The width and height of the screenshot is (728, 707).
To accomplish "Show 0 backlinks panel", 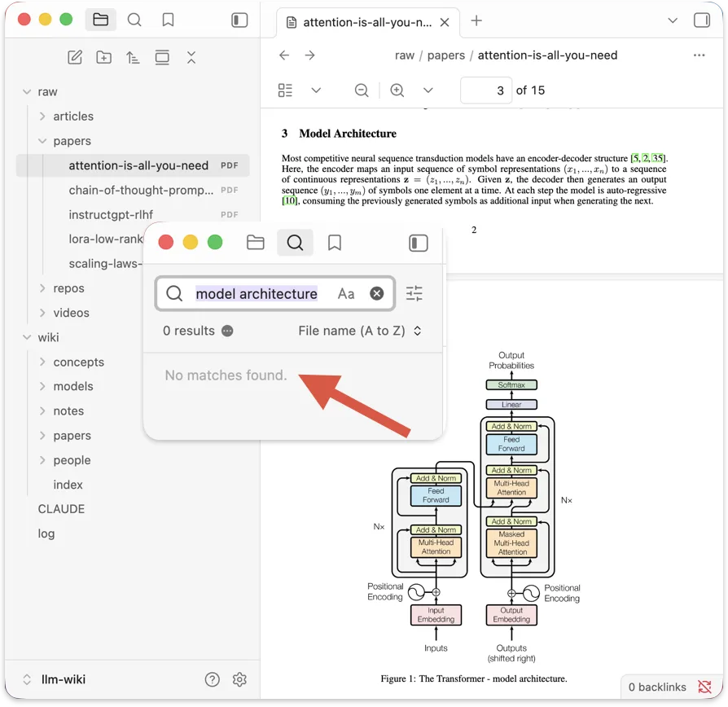I will coord(657,687).
